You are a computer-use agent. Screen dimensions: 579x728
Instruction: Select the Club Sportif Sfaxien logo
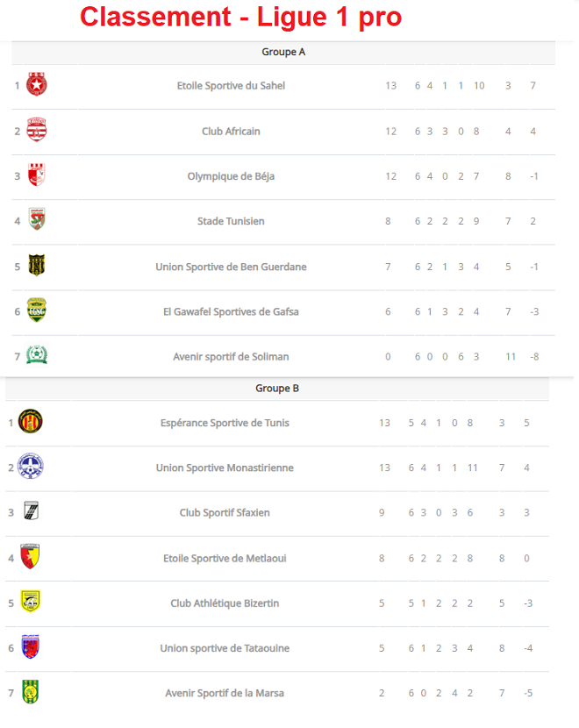[31, 511]
